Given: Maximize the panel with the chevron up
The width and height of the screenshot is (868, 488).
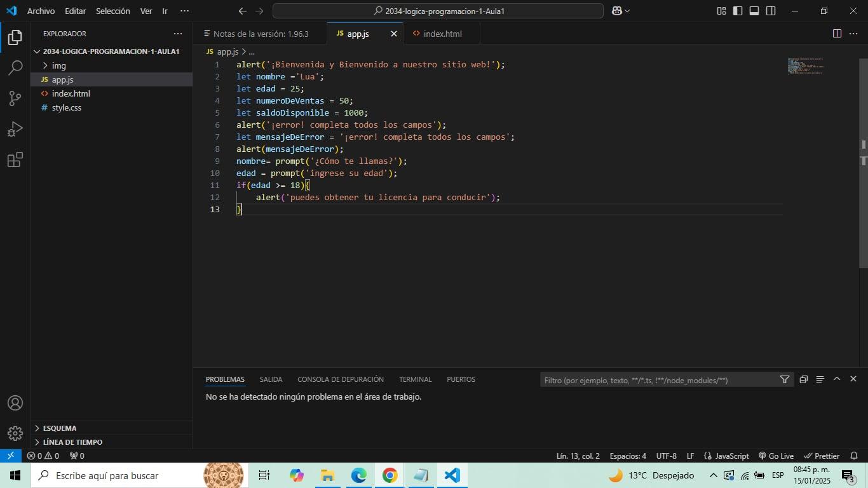Looking at the screenshot, I should (837, 379).
